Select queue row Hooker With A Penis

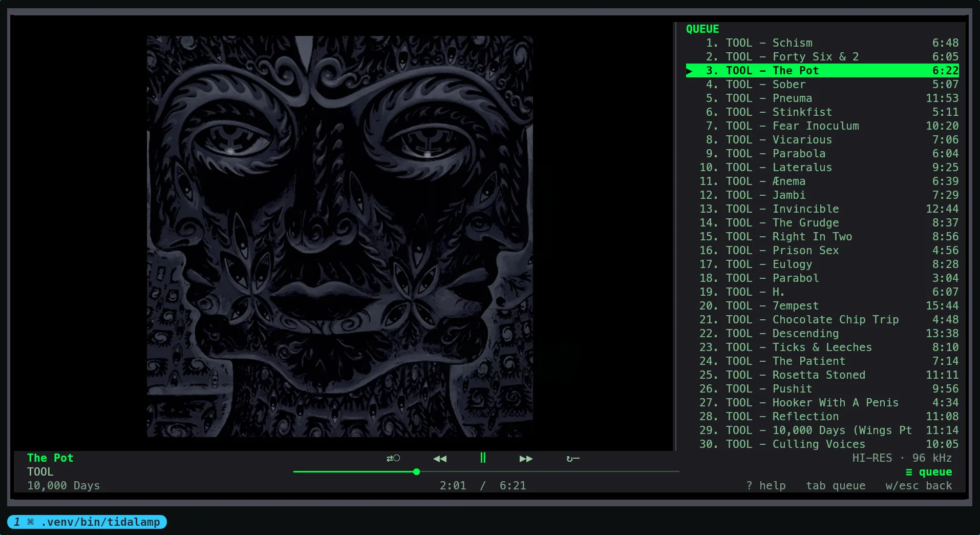tap(822, 403)
